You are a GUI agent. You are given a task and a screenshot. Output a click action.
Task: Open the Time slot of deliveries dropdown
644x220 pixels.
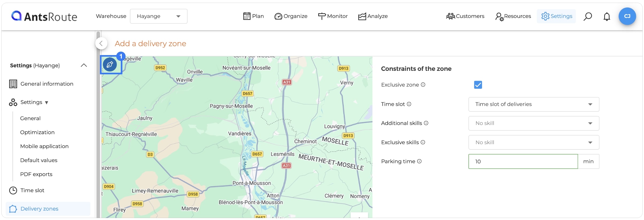(x=534, y=104)
